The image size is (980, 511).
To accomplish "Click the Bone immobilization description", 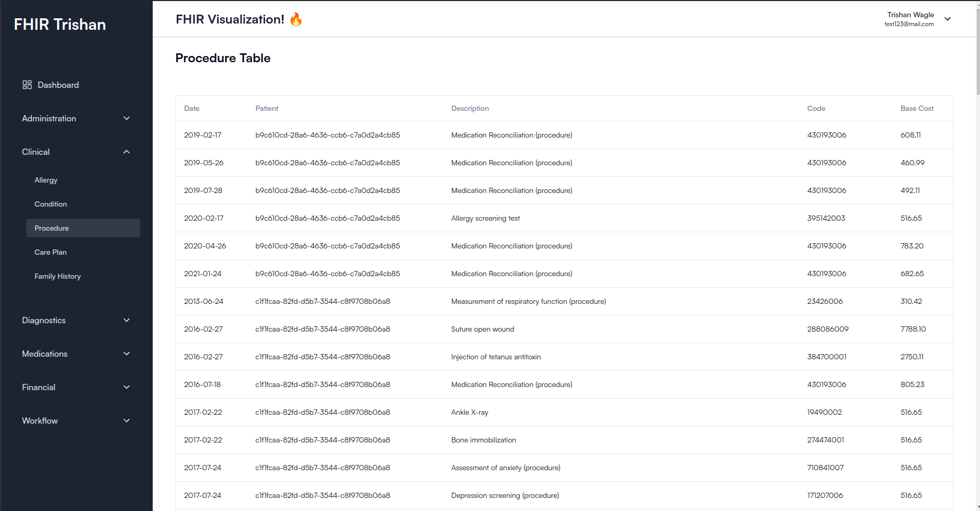I will 484,440.
